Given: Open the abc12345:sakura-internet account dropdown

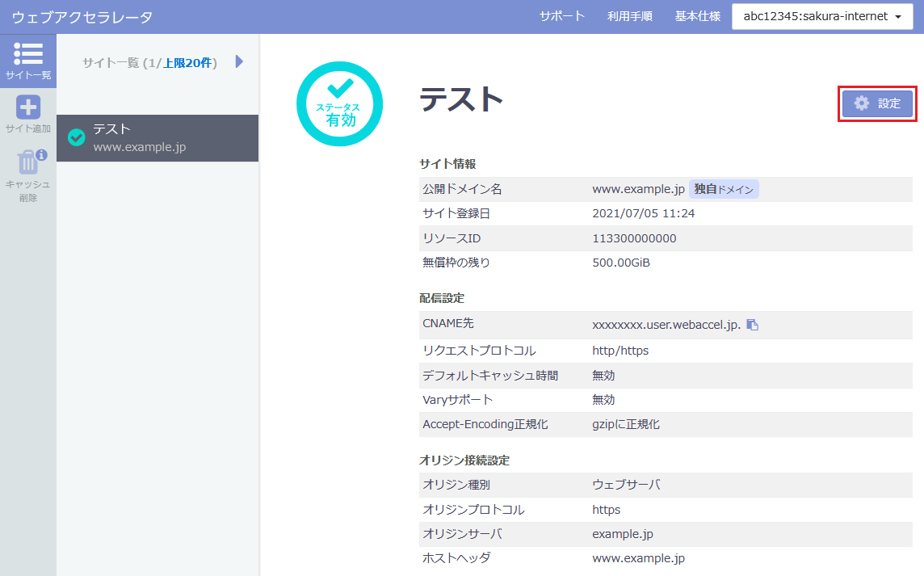Looking at the screenshot, I should [x=816, y=16].
